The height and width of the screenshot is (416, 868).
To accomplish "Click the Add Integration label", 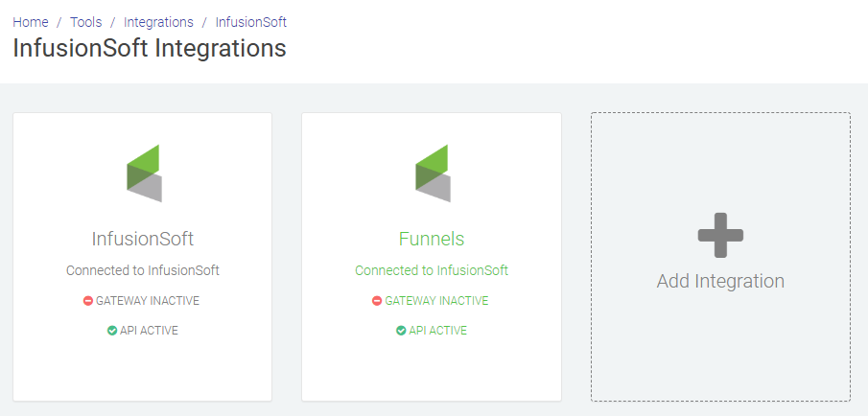I will click(720, 281).
